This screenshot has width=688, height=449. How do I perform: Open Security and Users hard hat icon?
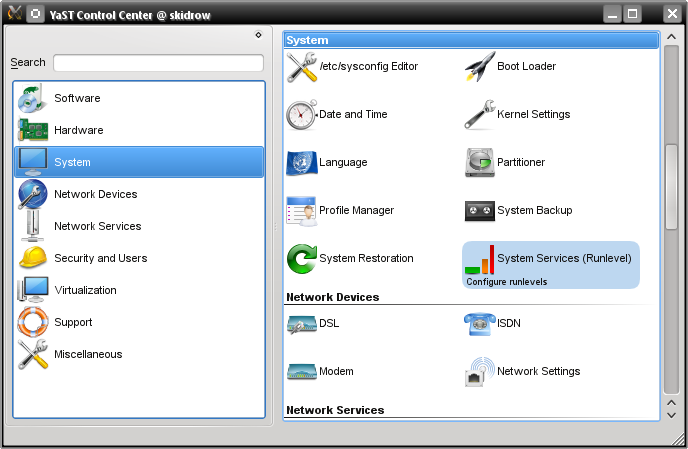tap(32, 258)
